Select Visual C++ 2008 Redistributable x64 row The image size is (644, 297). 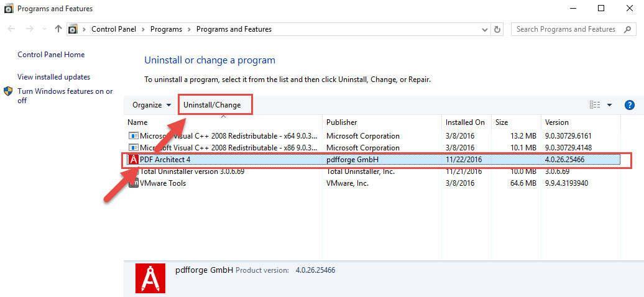(x=372, y=136)
